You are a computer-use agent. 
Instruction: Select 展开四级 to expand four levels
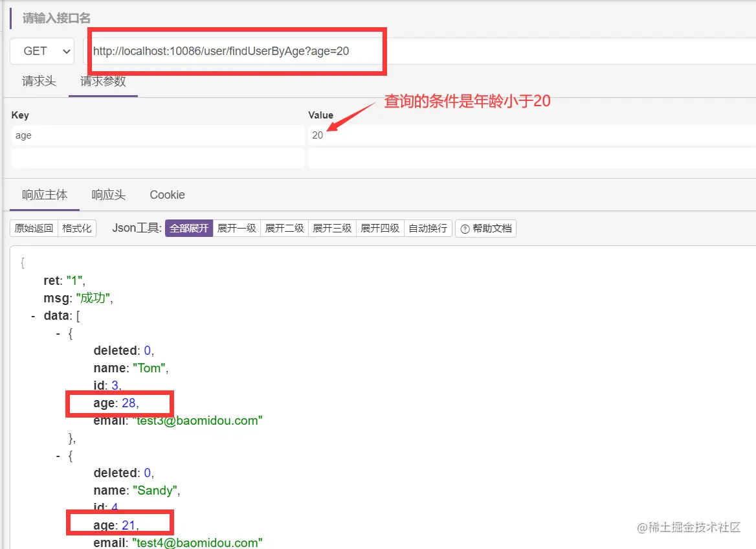pyautogui.click(x=380, y=228)
